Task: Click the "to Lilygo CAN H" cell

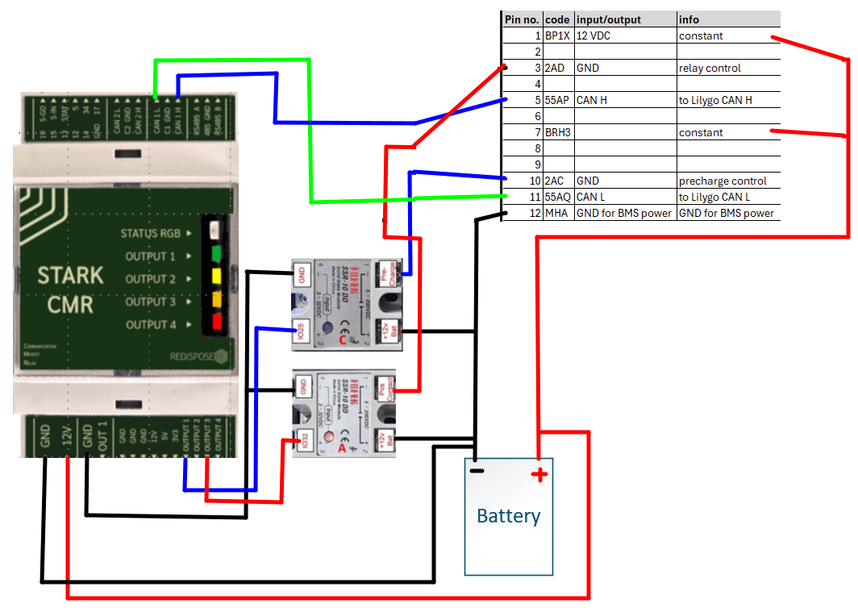Action: (715, 100)
